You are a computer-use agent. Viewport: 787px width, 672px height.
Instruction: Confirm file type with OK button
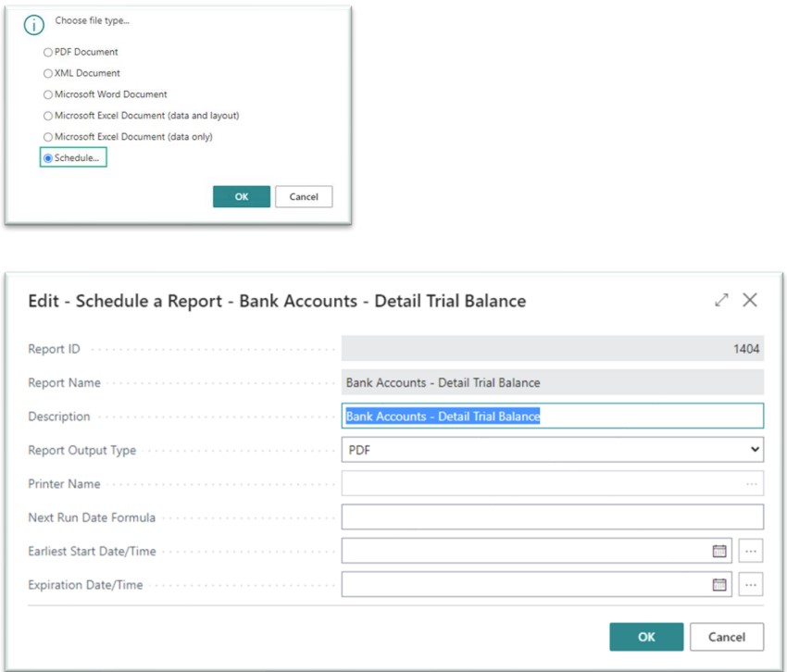click(242, 197)
